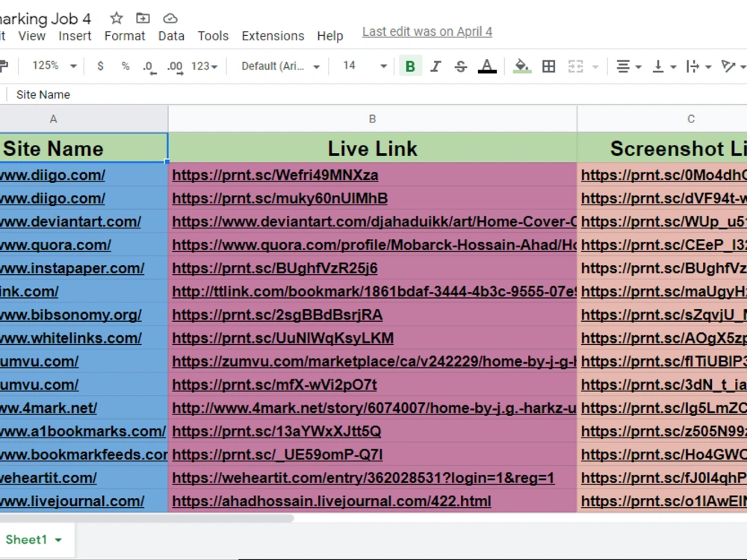
Task: Toggle bold formatting
Action: pyautogui.click(x=409, y=66)
